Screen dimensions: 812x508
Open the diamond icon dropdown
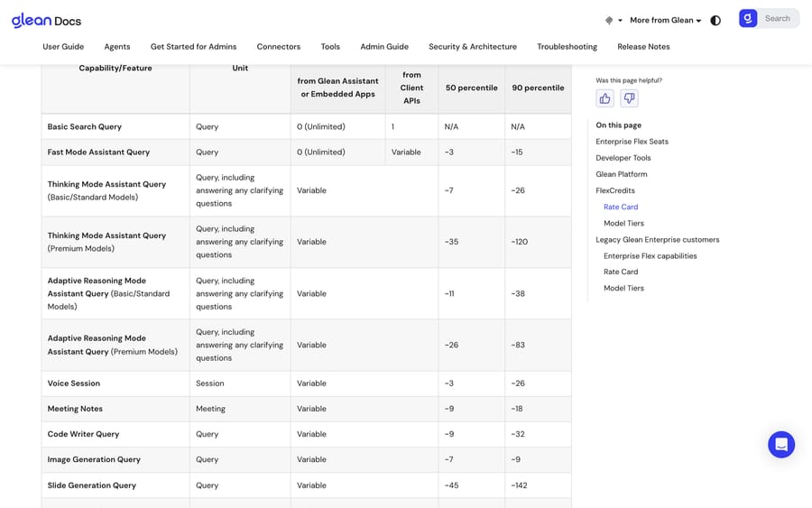[x=614, y=20]
